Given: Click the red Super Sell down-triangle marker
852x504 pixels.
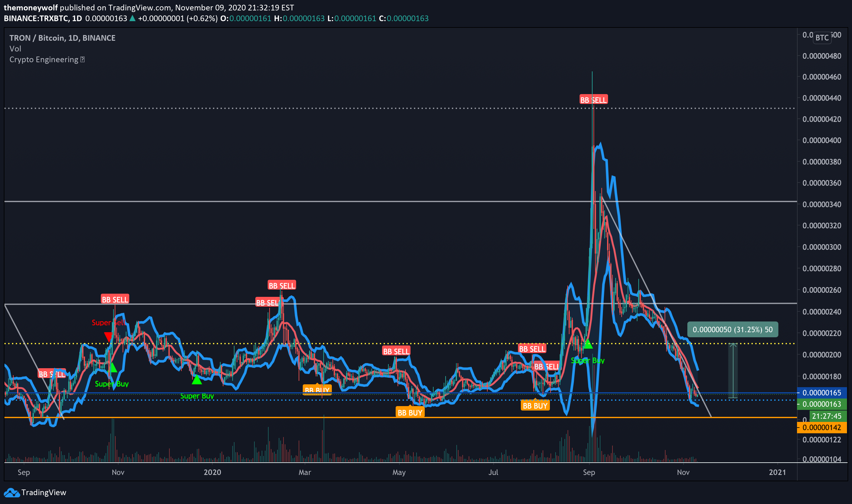Looking at the screenshot, I should tap(108, 337).
